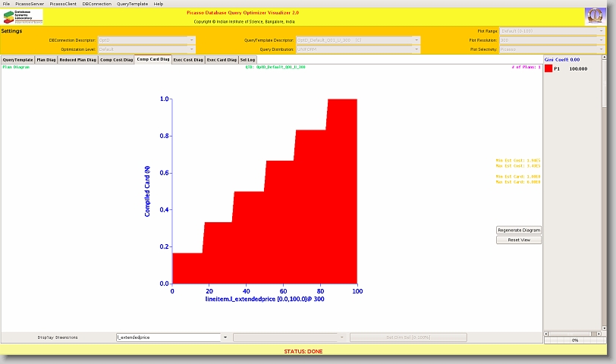
Task: Switch to the Plan Diag tab
Action: click(x=46, y=59)
